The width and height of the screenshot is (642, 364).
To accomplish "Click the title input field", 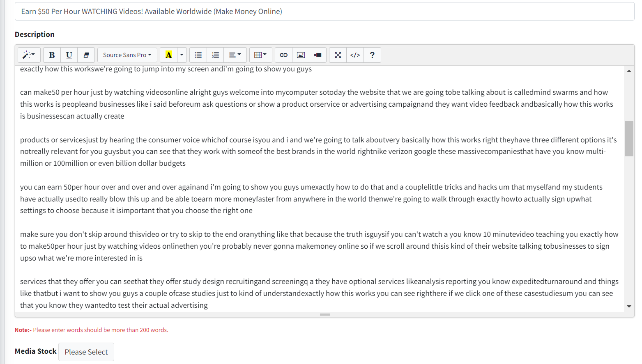I will pyautogui.click(x=324, y=11).
